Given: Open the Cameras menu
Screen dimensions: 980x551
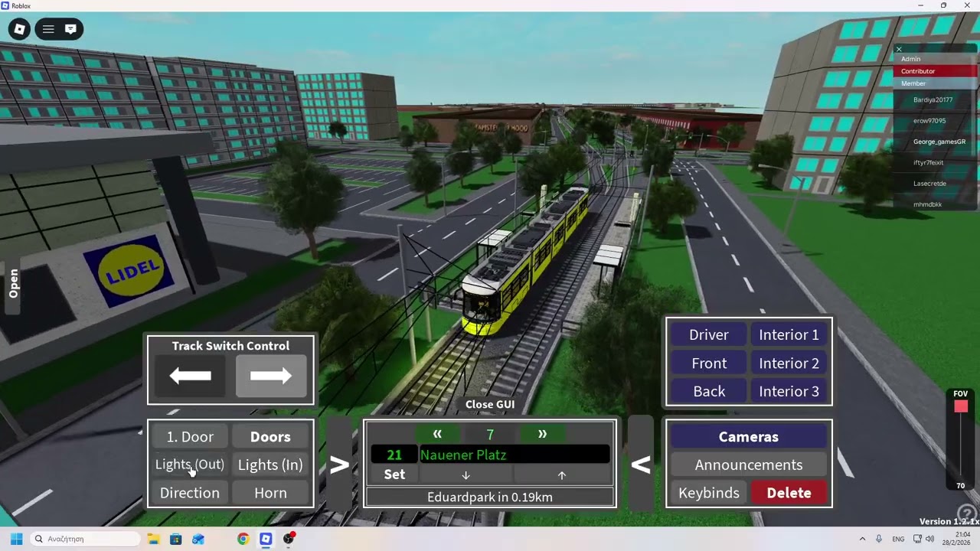Looking at the screenshot, I should click(749, 437).
